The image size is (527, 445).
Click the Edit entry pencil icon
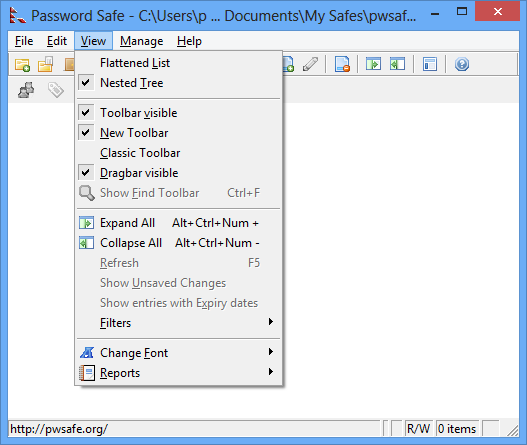coord(310,64)
